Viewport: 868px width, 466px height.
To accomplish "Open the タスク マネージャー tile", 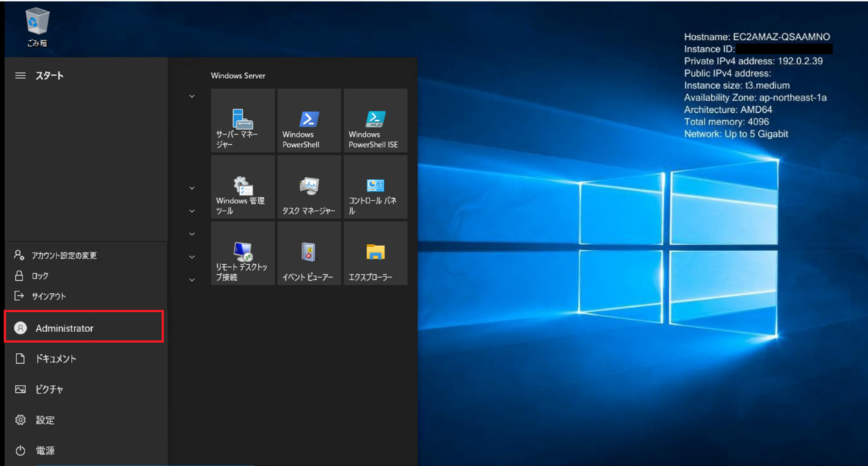I will (x=309, y=187).
